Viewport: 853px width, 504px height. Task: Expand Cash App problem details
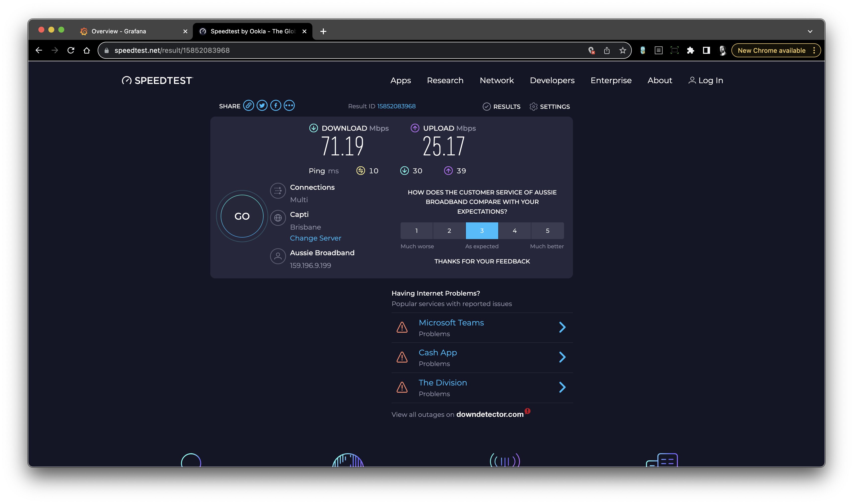[x=563, y=357]
